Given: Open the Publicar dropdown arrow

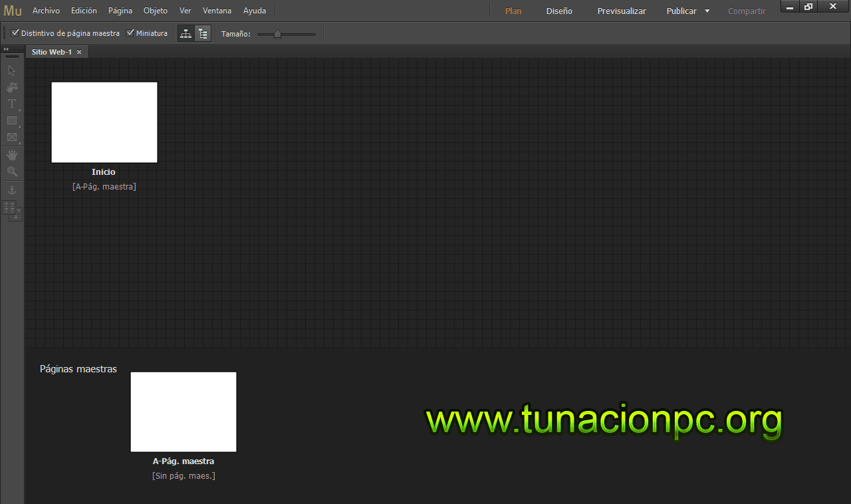Looking at the screenshot, I should tap(707, 11).
